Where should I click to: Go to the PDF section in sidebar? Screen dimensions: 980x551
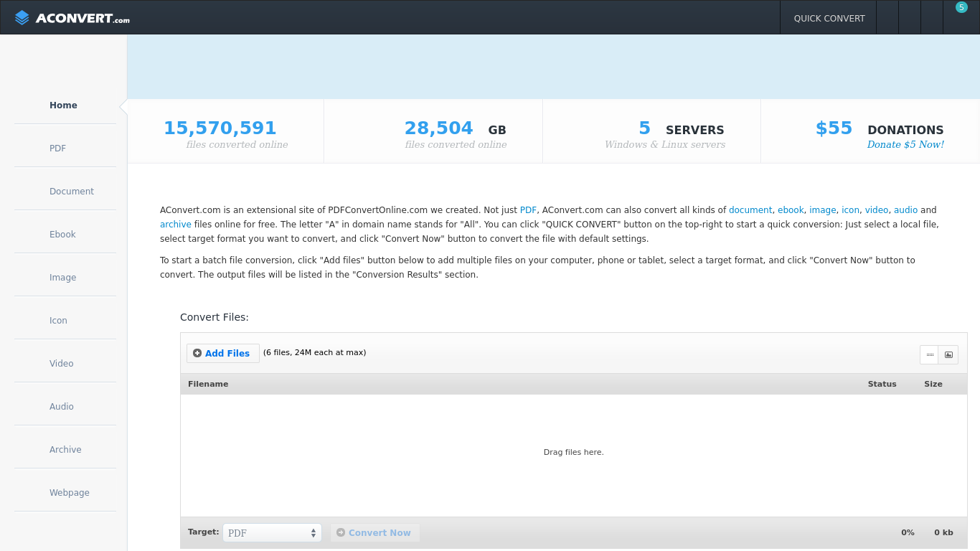click(x=57, y=149)
